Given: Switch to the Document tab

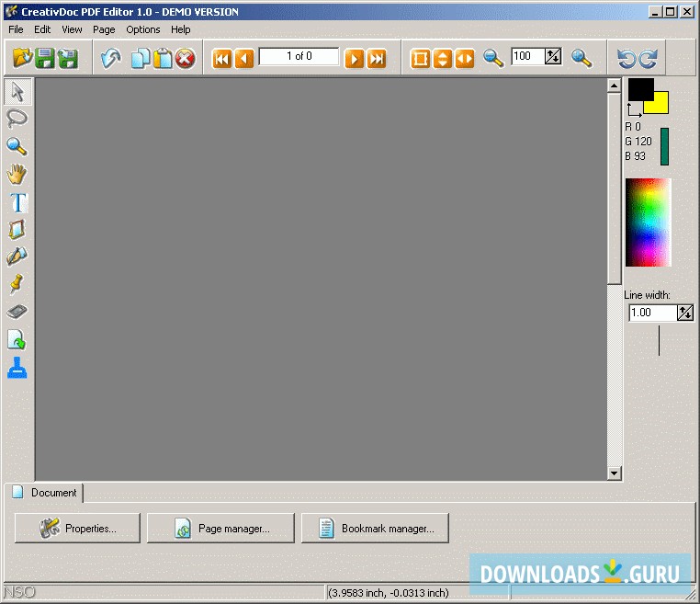Looking at the screenshot, I should pos(44,493).
